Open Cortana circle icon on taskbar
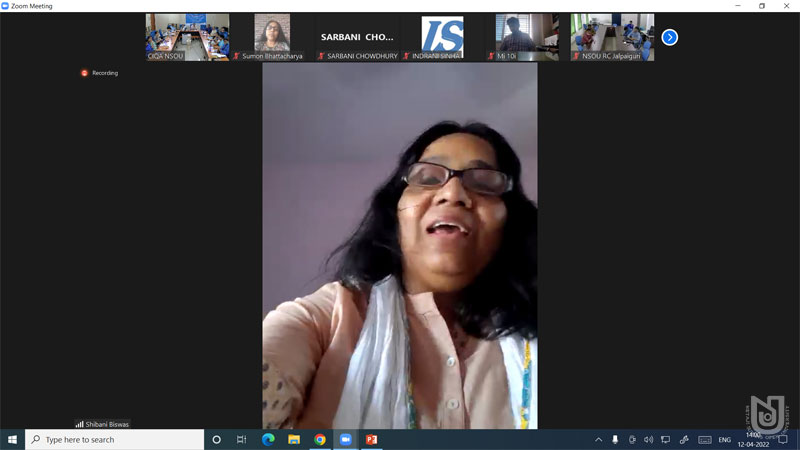The width and height of the screenshot is (800, 450). pyautogui.click(x=216, y=439)
